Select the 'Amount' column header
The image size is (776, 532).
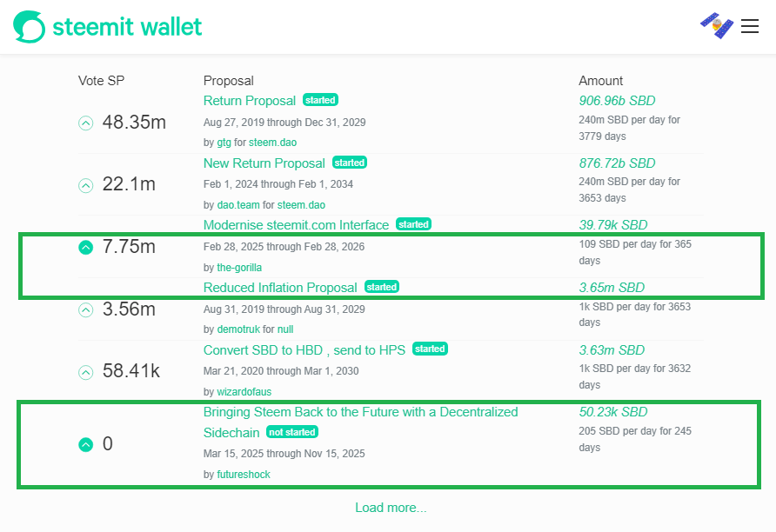pyautogui.click(x=601, y=81)
